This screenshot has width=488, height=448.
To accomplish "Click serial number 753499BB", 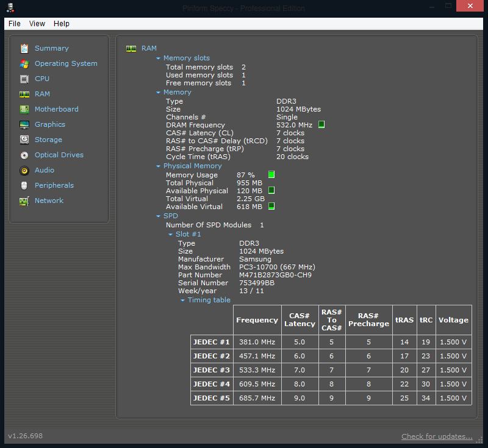I will [257, 283].
